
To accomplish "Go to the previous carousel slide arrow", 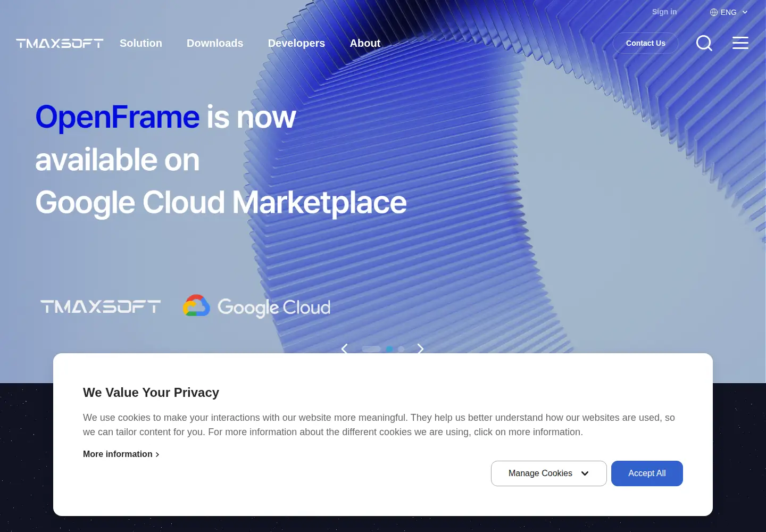I will point(344,349).
